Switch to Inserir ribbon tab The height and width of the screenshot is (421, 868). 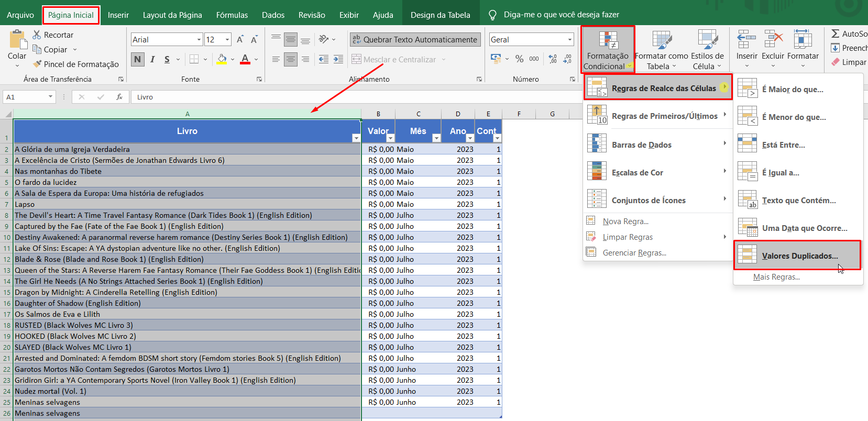118,15
